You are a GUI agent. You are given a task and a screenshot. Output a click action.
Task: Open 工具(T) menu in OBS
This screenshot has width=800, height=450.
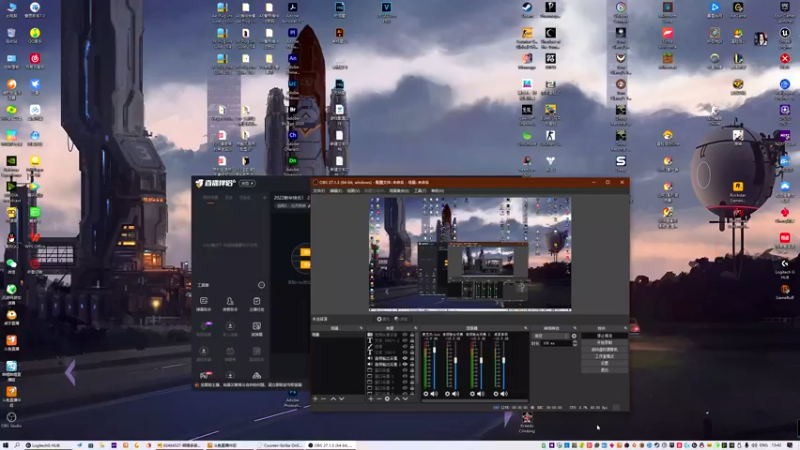[x=420, y=191]
